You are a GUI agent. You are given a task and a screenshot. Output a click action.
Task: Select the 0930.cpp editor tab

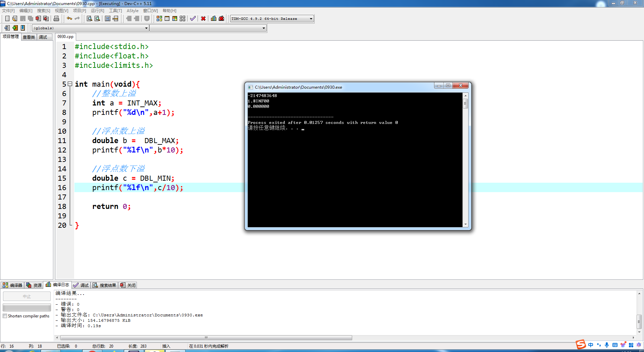pos(65,37)
